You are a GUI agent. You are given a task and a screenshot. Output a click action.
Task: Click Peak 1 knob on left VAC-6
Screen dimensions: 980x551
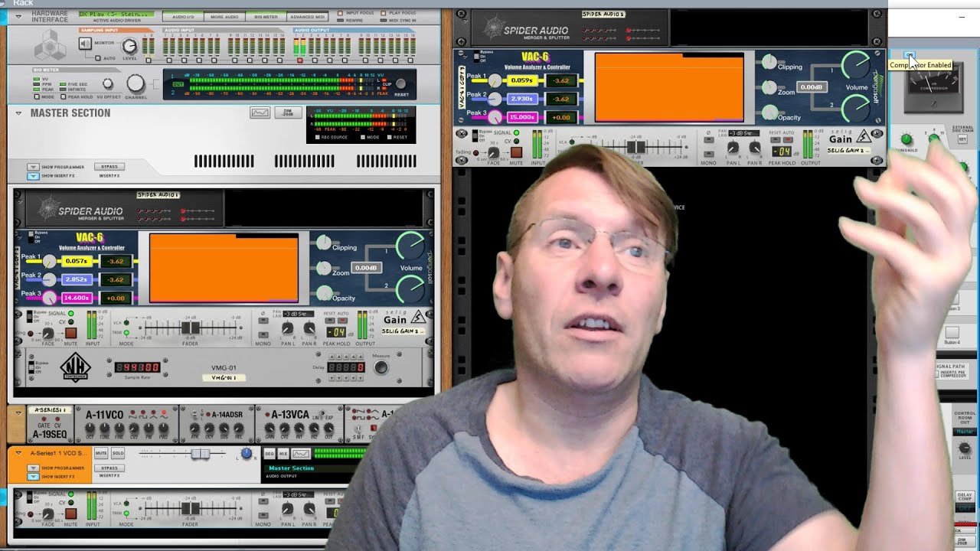coord(50,261)
